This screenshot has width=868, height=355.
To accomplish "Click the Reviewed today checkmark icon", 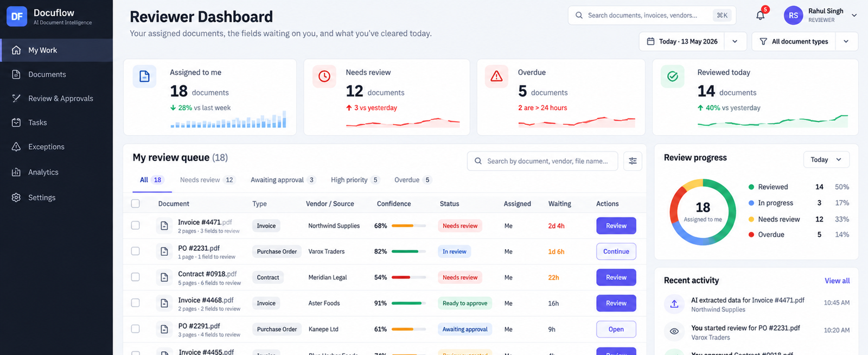I will [x=673, y=77].
